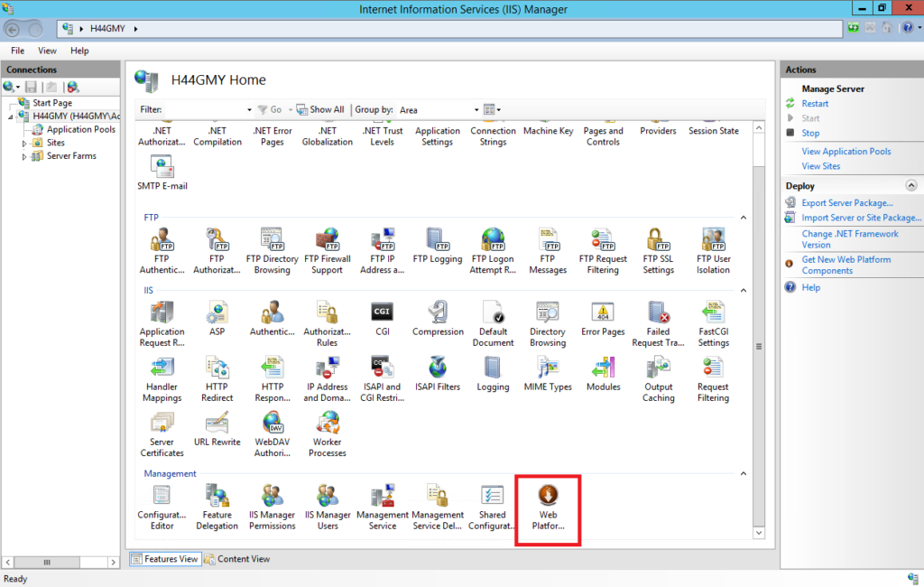Open the Group by dropdown
924x587 pixels.
coord(476,109)
